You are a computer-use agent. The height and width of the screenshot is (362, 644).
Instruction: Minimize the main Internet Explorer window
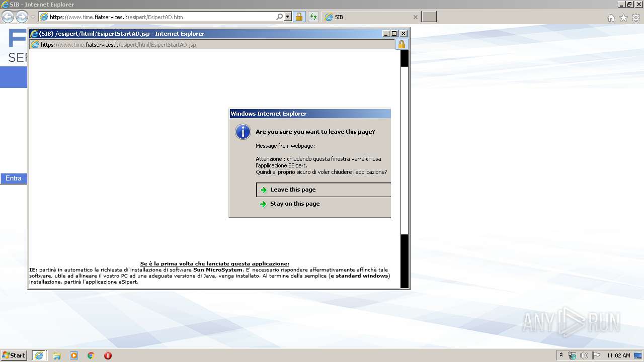click(621, 5)
